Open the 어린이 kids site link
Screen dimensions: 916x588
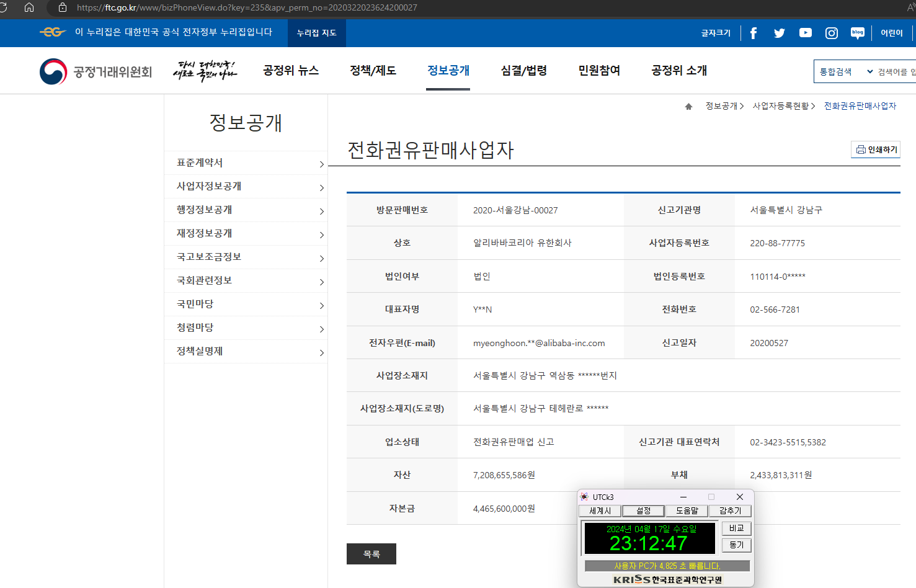coord(892,33)
